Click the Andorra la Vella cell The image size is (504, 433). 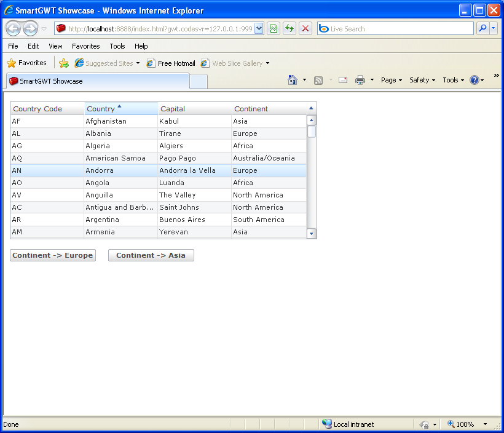[x=194, y=170]
